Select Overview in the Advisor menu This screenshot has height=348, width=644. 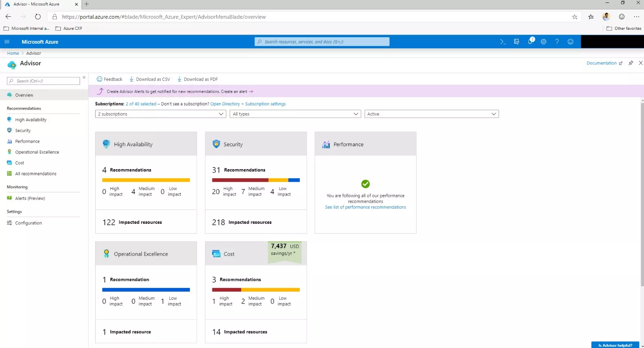[44, 95]
